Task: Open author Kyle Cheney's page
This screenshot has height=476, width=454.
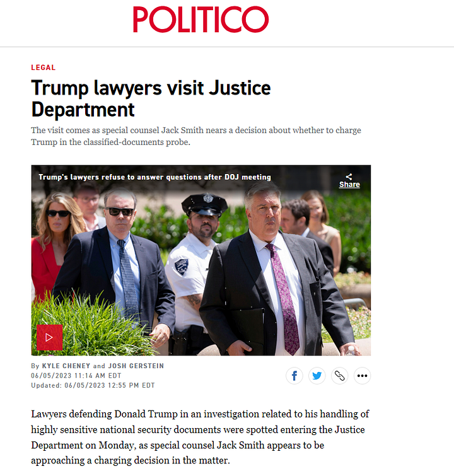Action: (x=66, y=366)
